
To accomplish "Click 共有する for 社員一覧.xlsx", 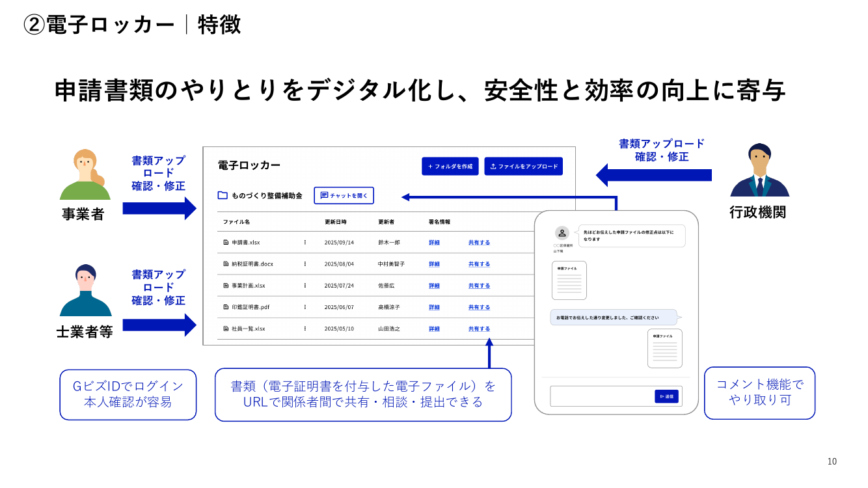I will click(x=480, y=329).
